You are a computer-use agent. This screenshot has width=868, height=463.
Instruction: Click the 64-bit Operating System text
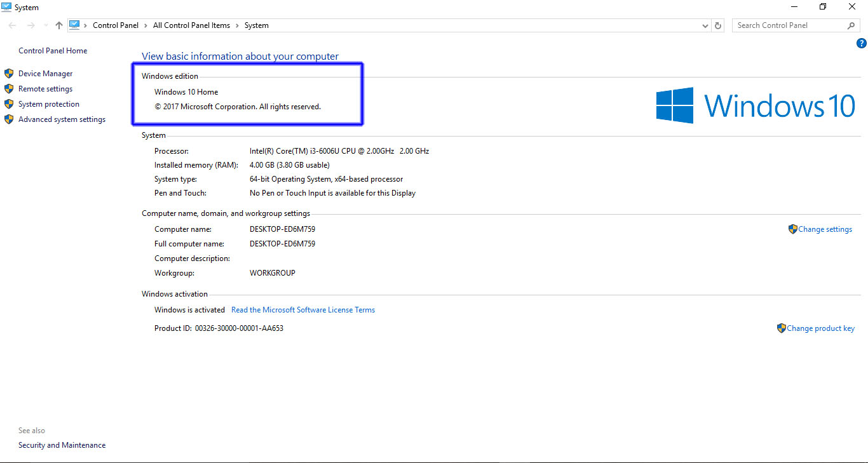click(x=327, y=179)
